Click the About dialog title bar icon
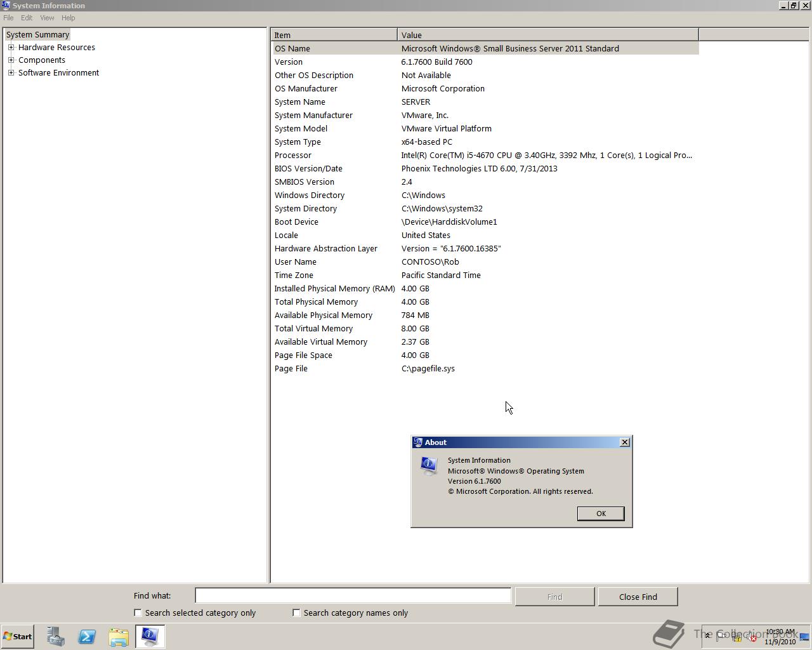 (x=417, y=442)
